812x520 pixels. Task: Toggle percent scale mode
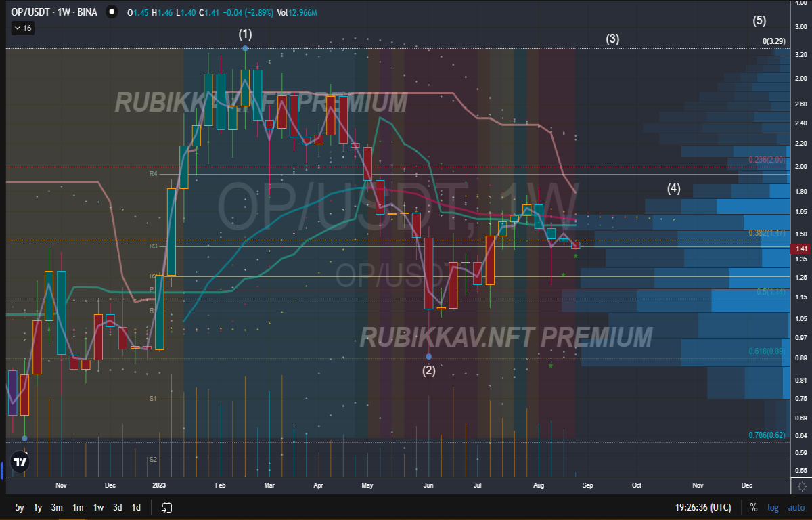coord(753,507)
